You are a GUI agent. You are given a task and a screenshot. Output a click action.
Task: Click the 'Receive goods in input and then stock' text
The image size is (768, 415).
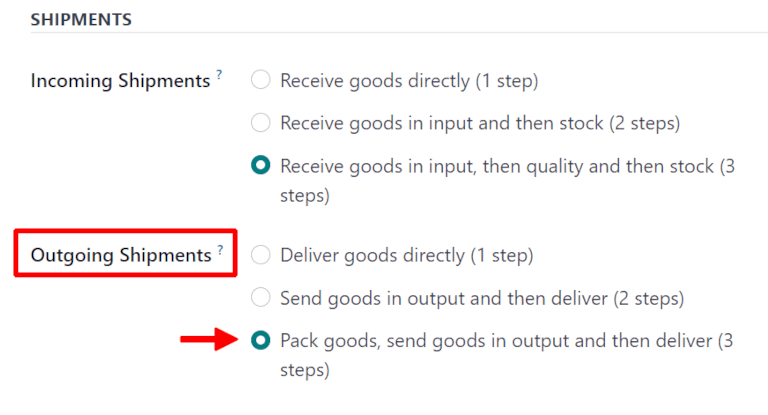[480, 124]
